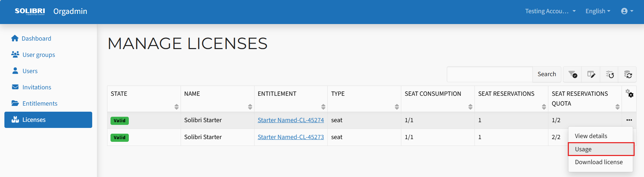Select Usage from the context menu
644x177 pixels.
click(601, 149)
